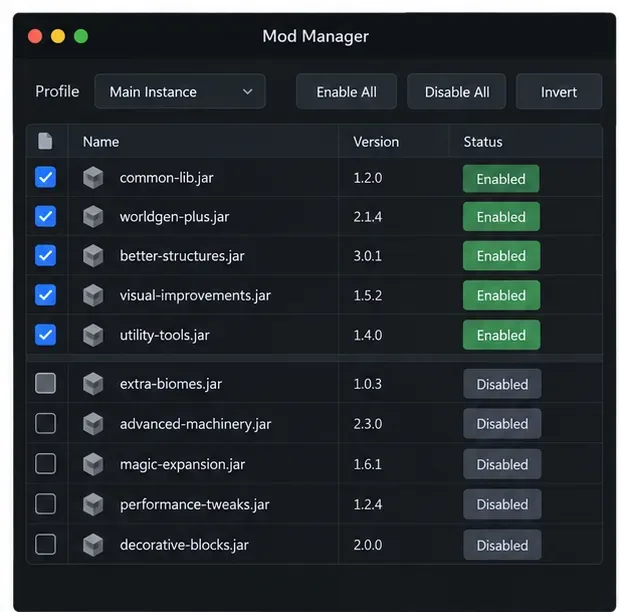Viewport: 619px width, 612px height.
Task: Toggle Disabled status badge for magic-expansion.jar
Action: [x=502, y=464]
